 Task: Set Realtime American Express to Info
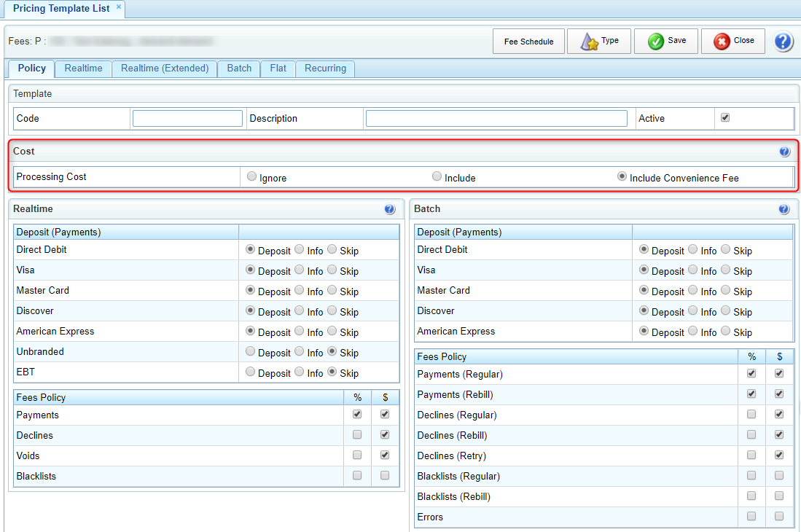coord(300,331)
